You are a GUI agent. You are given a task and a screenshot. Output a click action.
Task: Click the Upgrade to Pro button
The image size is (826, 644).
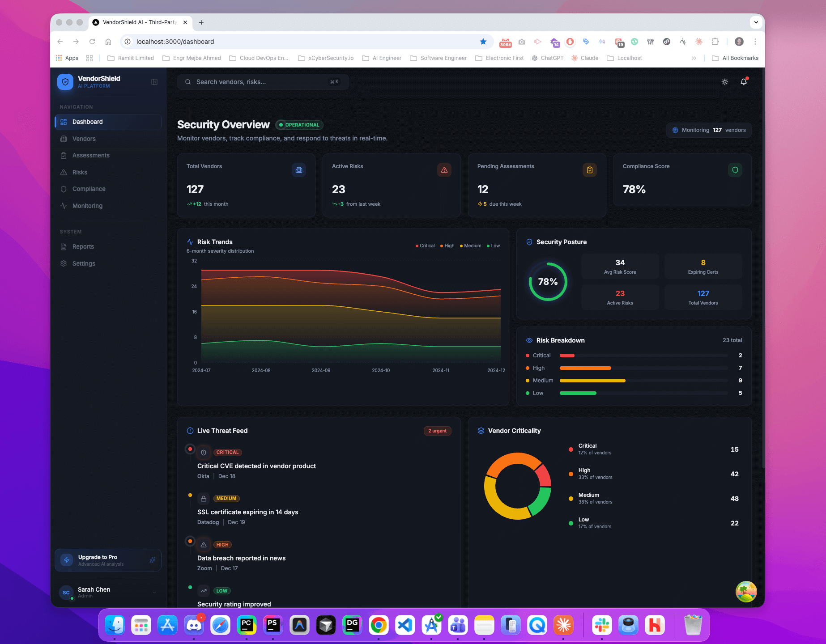pos(107,560)
